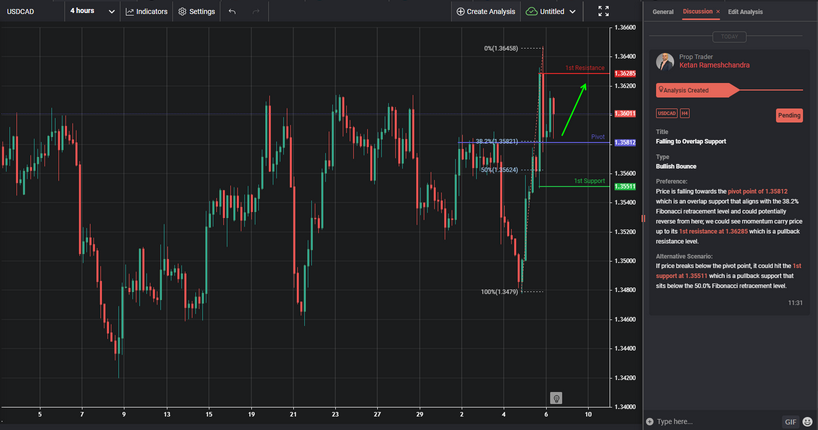This screenshot has height=430, width=818.
Task: Click the Analysis Created tag
Action: point(697,90)
